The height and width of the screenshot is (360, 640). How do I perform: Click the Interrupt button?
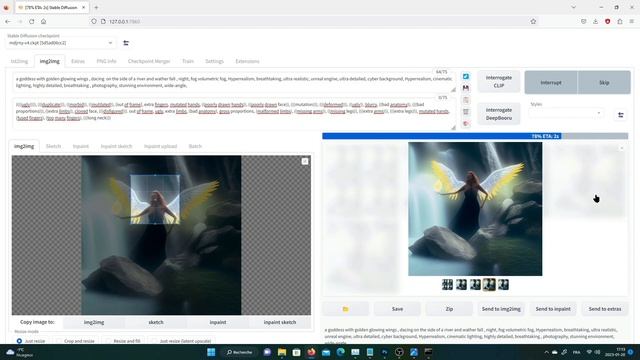(x=551, y=82)
